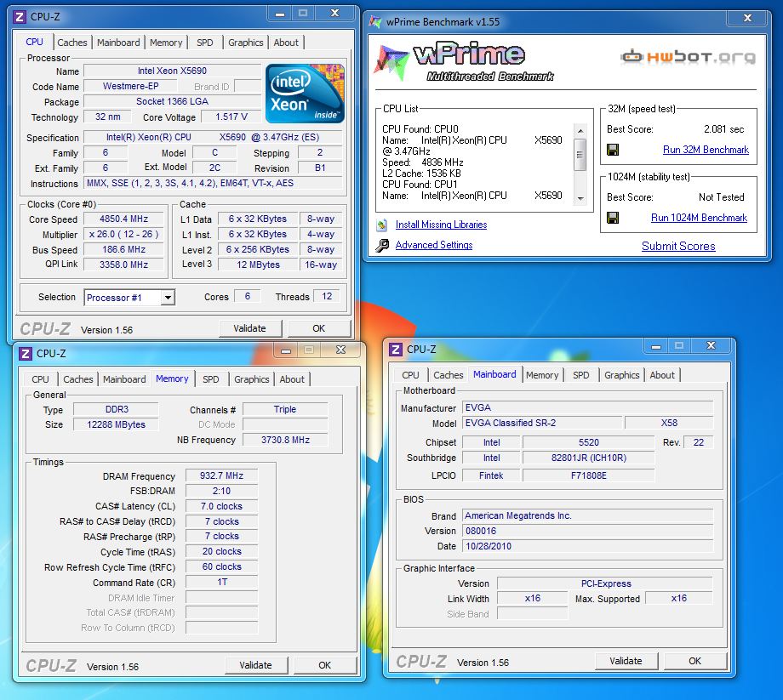The image size is (783, 700).
Task: Open SPD tab in the Memory CPU-Z window
Action: coord(211,379)
